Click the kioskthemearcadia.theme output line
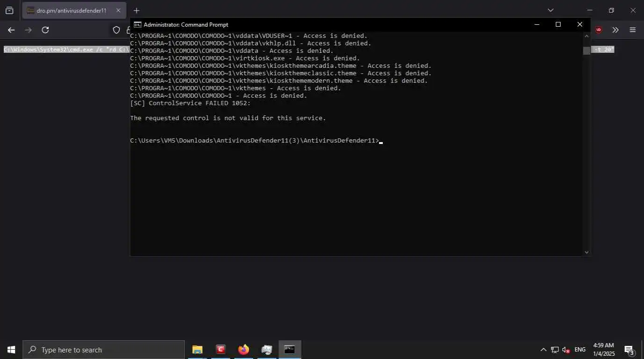This screenshot has width=644, height=359. point(281,65)
